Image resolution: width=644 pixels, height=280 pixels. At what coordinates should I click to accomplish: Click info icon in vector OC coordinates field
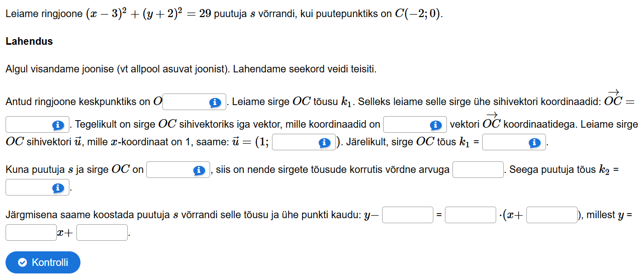pyautogui.click(x=58, y=125)
